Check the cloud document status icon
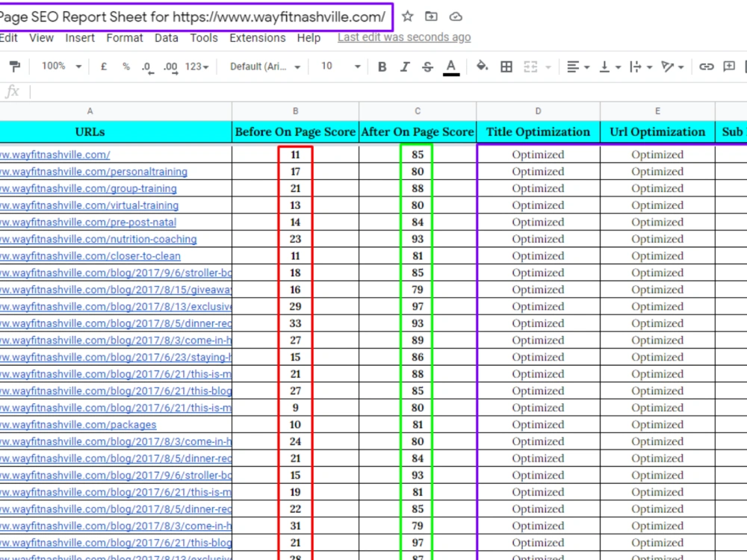The height and width of the screenshot is (560, 747). tap(456, 16)
